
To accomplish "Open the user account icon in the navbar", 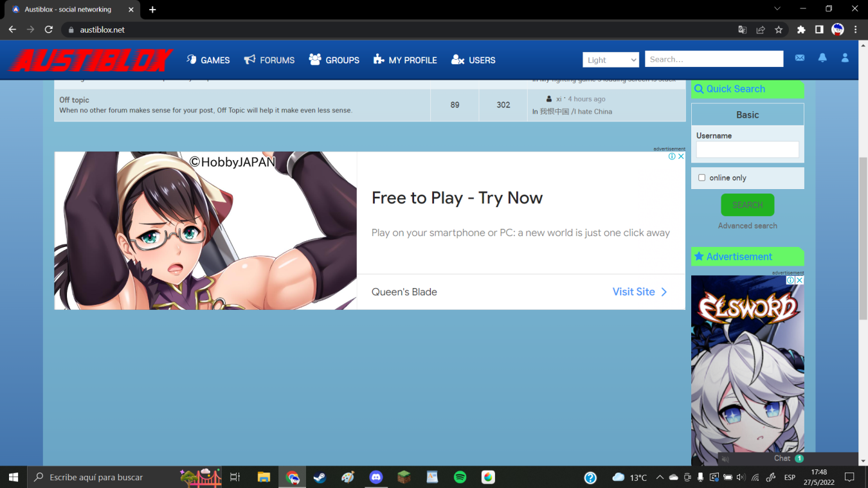I will point(845,58).
